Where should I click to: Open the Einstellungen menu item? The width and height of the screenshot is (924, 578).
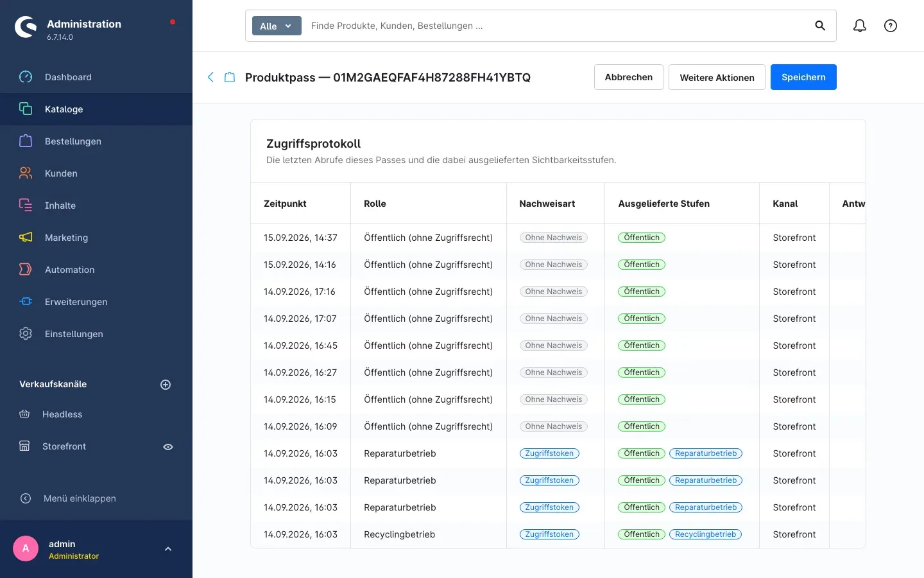coord(96,334)
